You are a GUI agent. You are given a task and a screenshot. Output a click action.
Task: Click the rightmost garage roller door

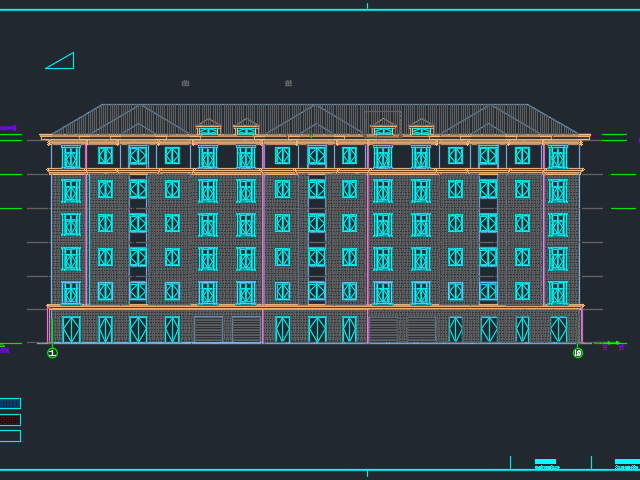421,329
